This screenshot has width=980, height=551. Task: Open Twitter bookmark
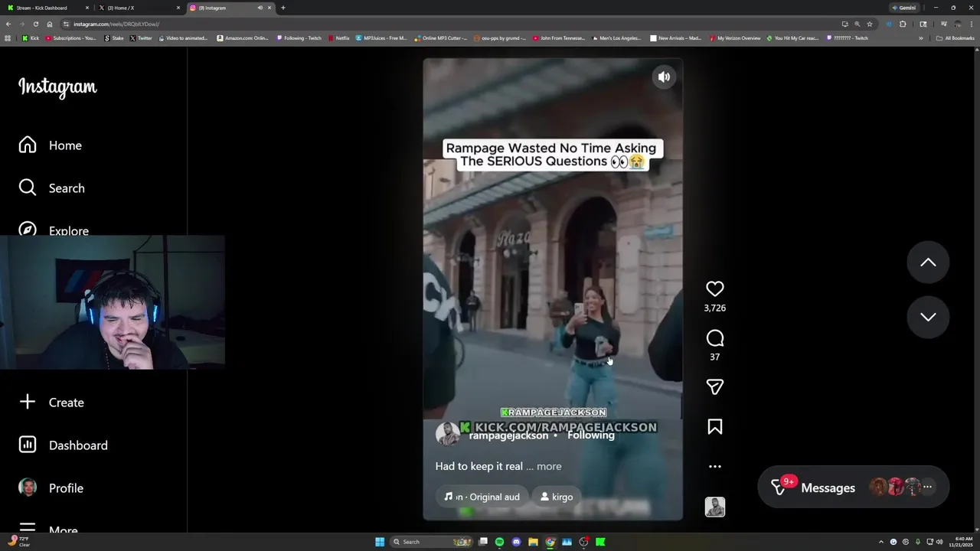coord(141,37)
